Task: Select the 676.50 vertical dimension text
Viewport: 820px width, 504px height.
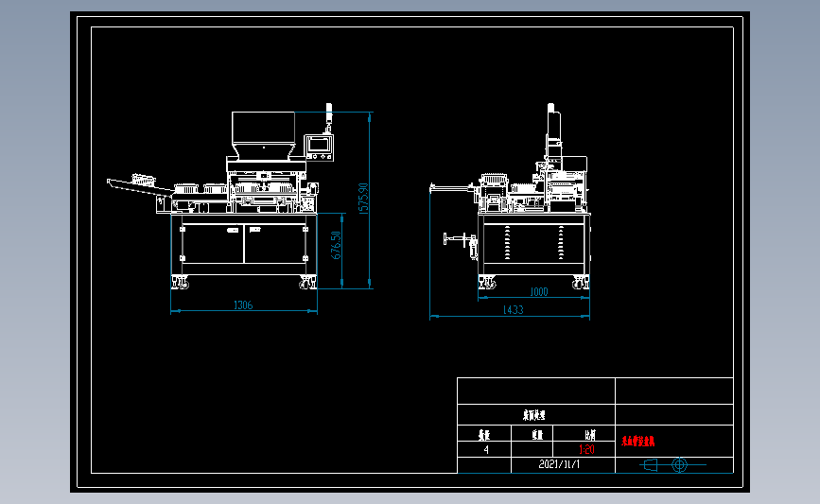Action: point(337,245)
